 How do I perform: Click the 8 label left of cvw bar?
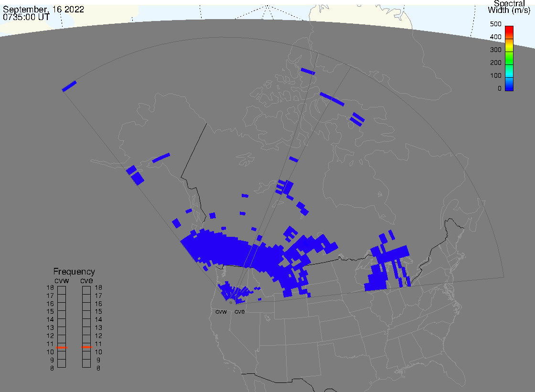pos(52,368)
